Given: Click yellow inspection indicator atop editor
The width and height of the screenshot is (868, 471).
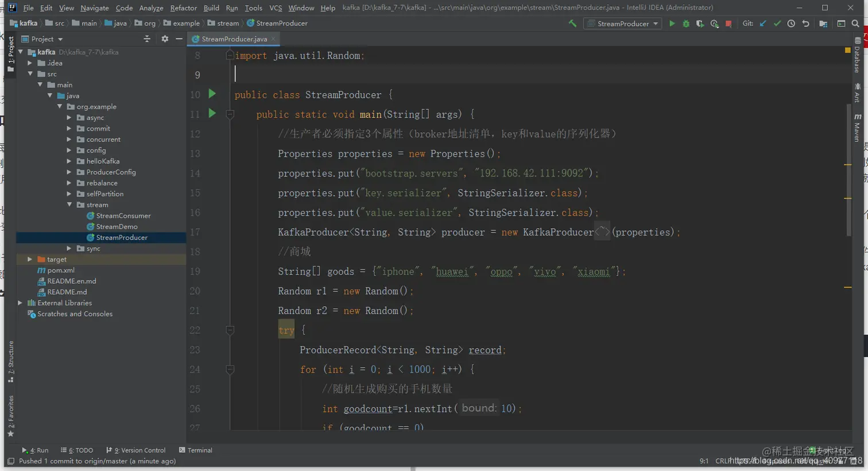Looking at the screenshot, I should 848,51.
